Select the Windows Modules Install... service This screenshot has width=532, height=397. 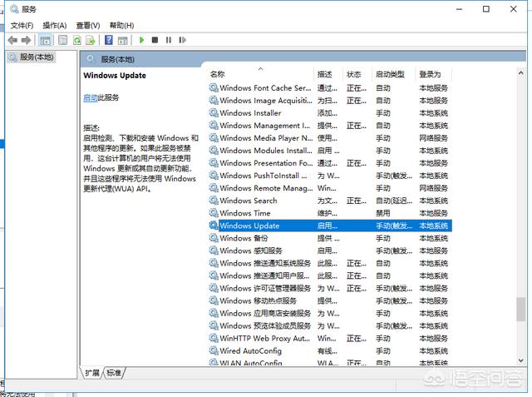(x=330, y=151)
